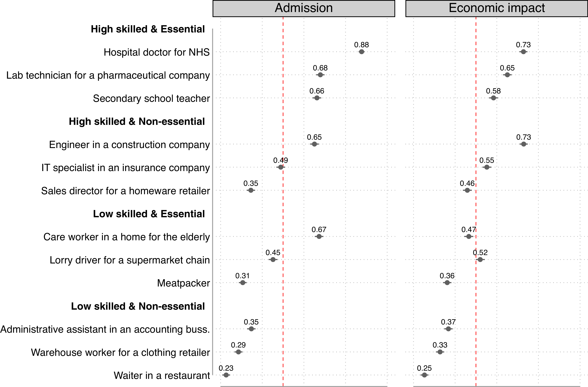Click the 0.35 Admission value for Administrative assistant
The image size is (588, 387).
(x=251, y=322)
